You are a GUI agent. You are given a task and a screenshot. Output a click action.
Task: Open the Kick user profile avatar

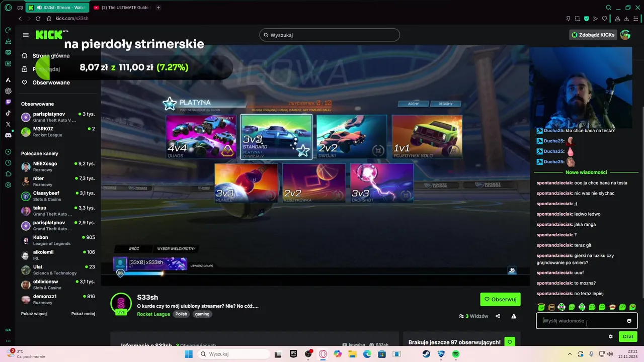click(625, 35)
